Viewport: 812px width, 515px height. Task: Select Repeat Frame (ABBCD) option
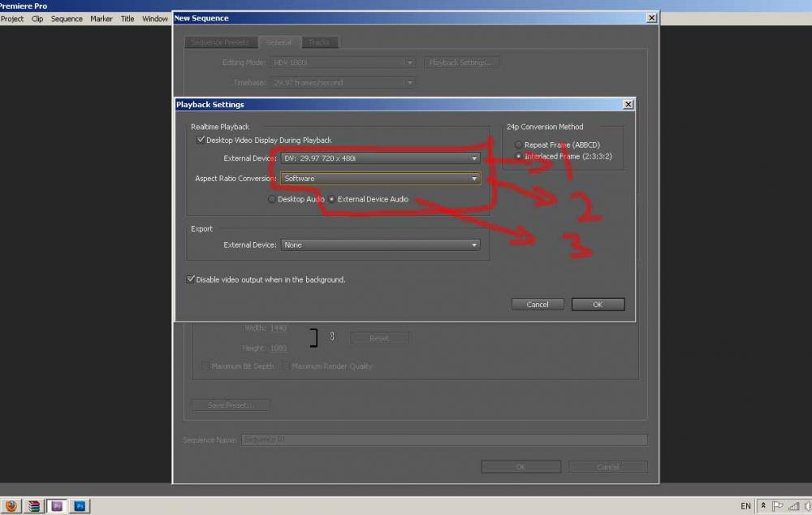tap(518, 145)
